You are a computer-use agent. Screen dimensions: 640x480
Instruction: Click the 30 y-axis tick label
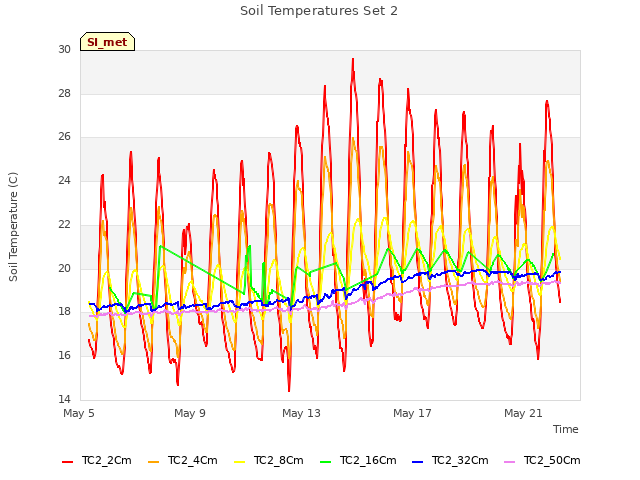coord(64,49)
